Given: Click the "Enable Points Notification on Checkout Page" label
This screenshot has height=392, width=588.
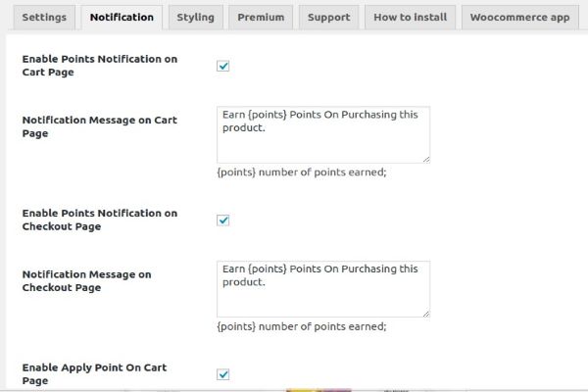Looking at the screenshot, I should (x=99, y=220).
